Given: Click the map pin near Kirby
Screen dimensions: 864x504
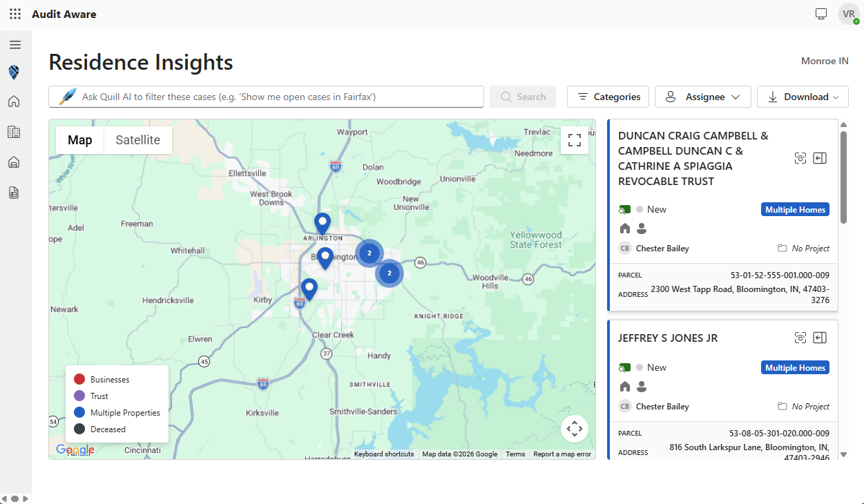Looking at the screenshot, I should [x=309, y=289].
